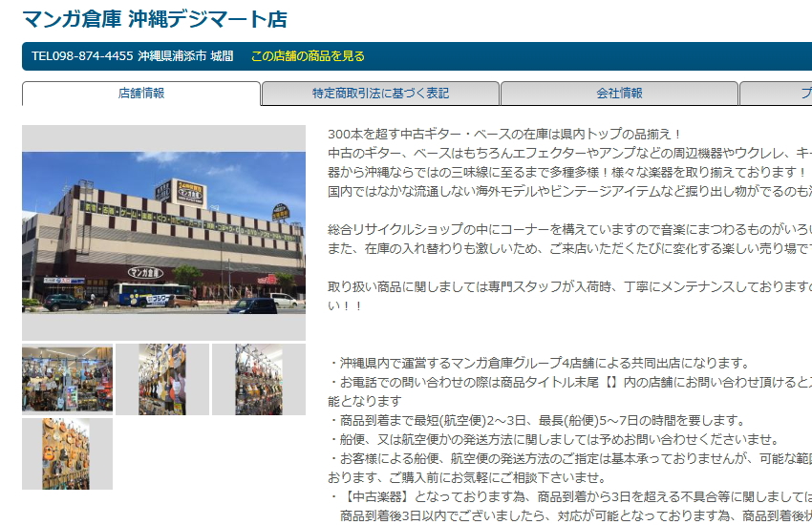Select the second thumbnail of the guitar wall
The width and height of the screenshot is (812, 525).
[162, 379]
